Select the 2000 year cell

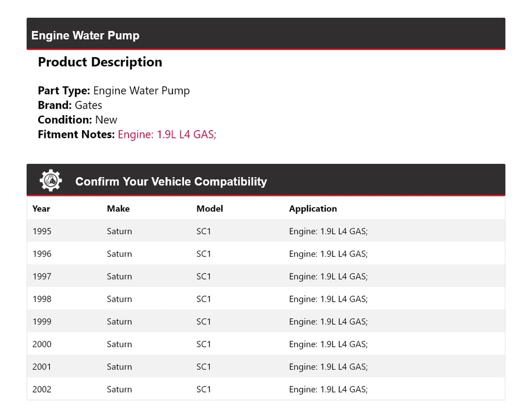tap(42, 344)
